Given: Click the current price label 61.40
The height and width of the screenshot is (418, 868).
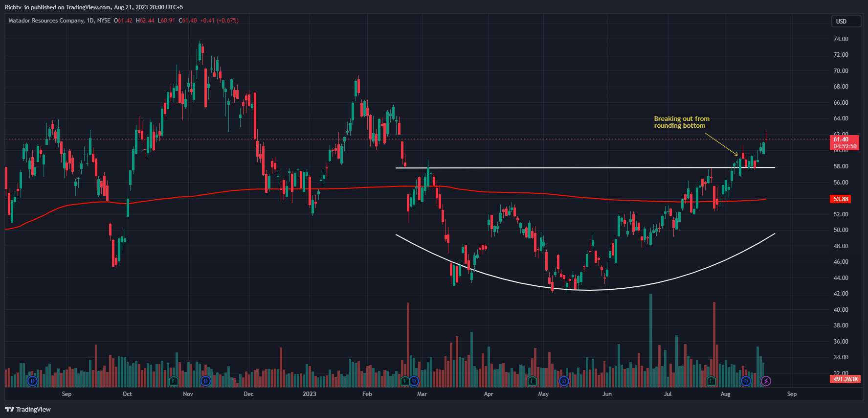Looking at the screenshot, I should point(845,142).
